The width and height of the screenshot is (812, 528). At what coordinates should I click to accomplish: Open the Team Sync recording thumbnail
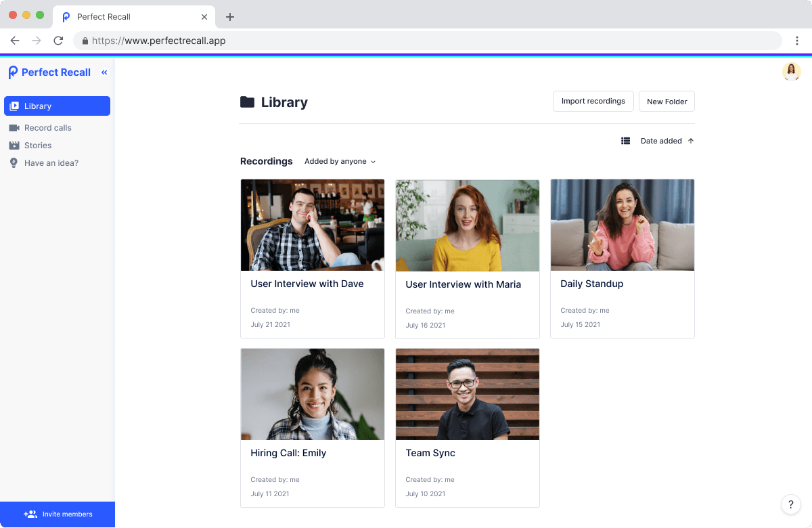click(468, 394)
